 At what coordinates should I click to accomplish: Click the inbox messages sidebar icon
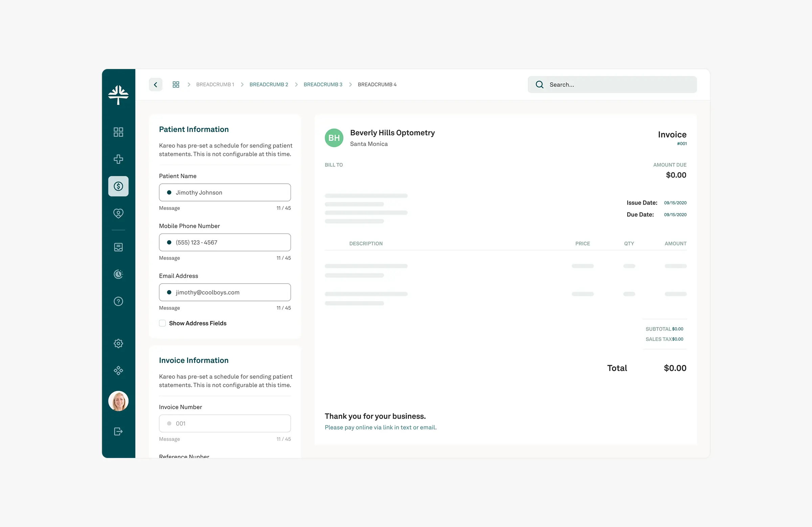point(118,247)
